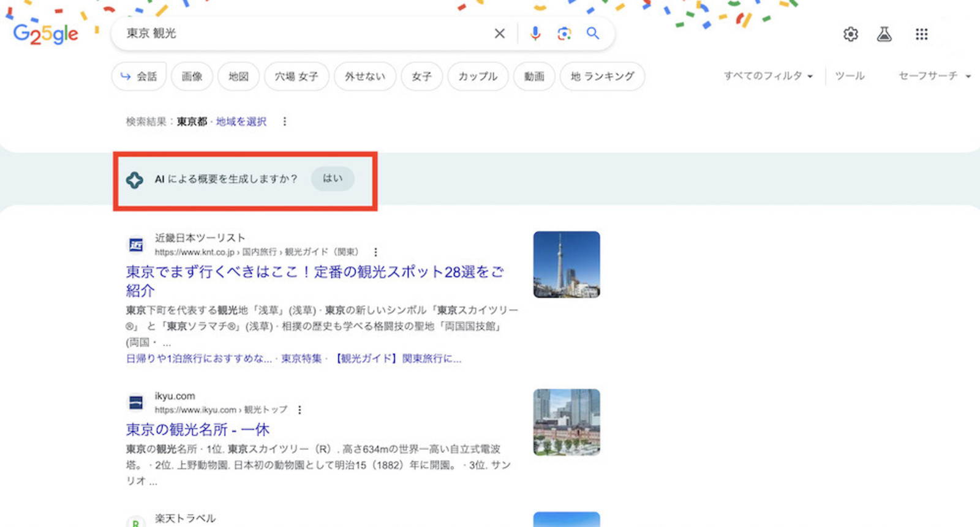Switch to the 画像 filter
This screenshot has width=980, height=527.
[x=192, y=77]
